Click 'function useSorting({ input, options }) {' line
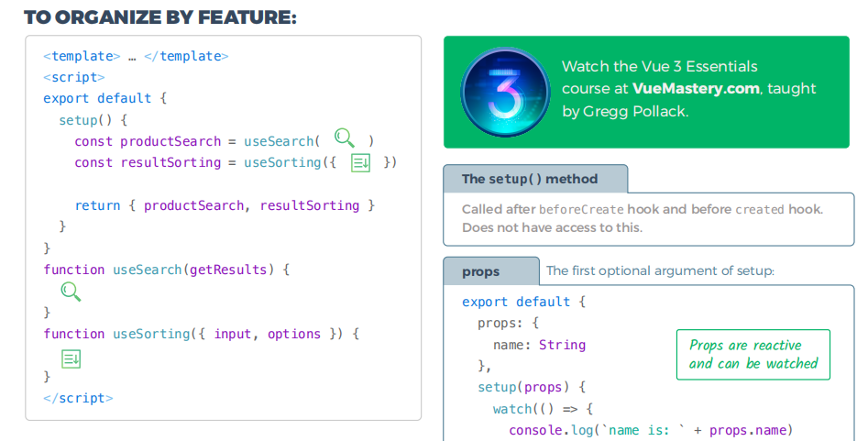 point(202,334)
